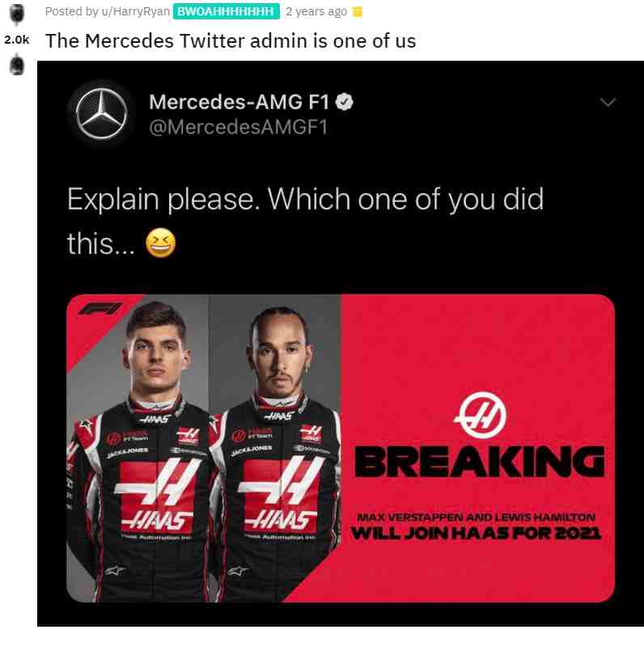This screenshot has width=644, height=659.
Task: Click the BWOAHHHHHHH user flair
Action: pos(226,11)
